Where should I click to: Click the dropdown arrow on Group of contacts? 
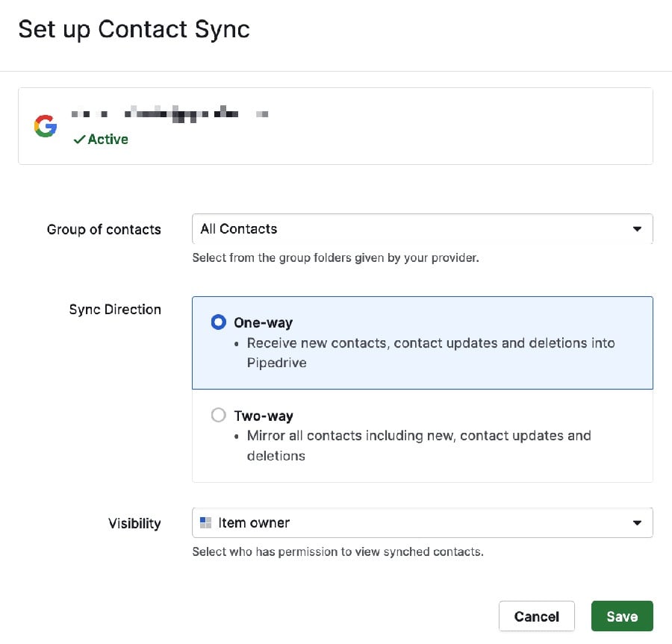(x=637, y=228)
